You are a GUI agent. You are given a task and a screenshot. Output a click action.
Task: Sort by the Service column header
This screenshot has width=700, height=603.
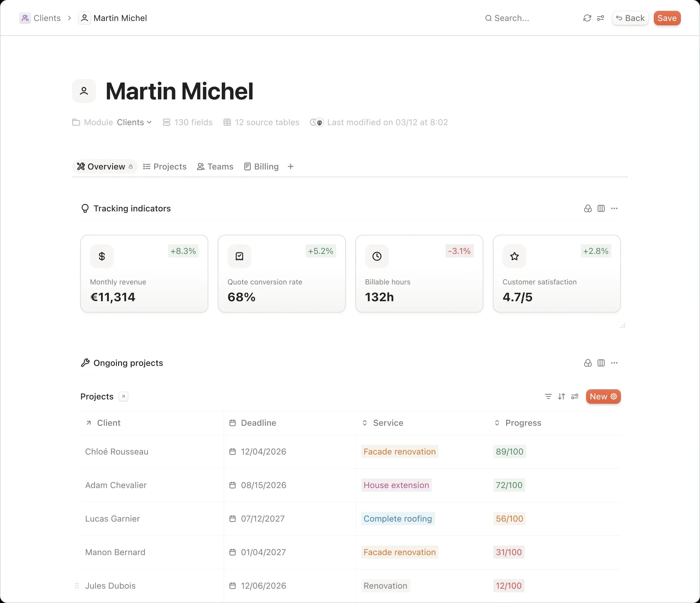(x=387, y=423)
